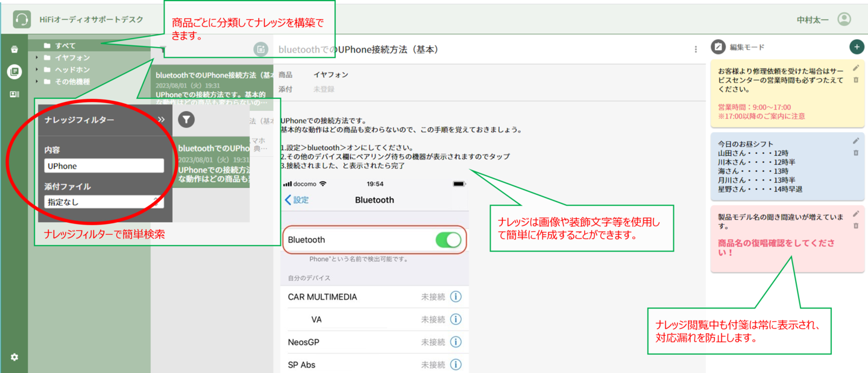Click the archive box icon atop the sidebar
Screen dimensions: 868x373
(x=14, y=49)
